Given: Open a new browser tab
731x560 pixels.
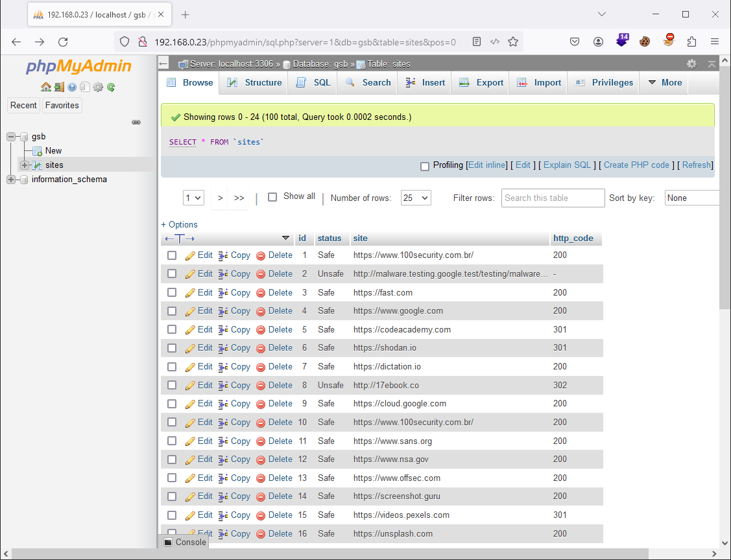Looking at the screenshot, I should click(185, 14).
